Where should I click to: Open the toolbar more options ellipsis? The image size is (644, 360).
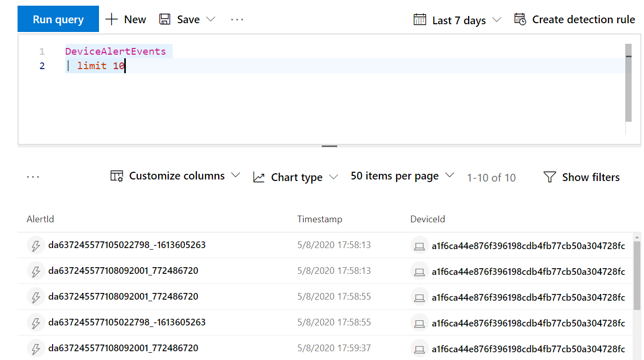[x=237, y=20]
